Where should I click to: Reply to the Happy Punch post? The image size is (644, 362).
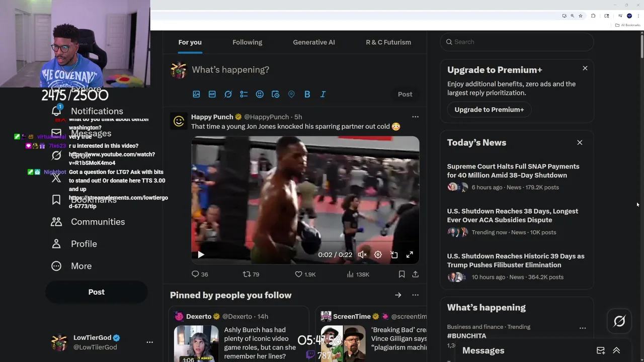click(200, 274)
